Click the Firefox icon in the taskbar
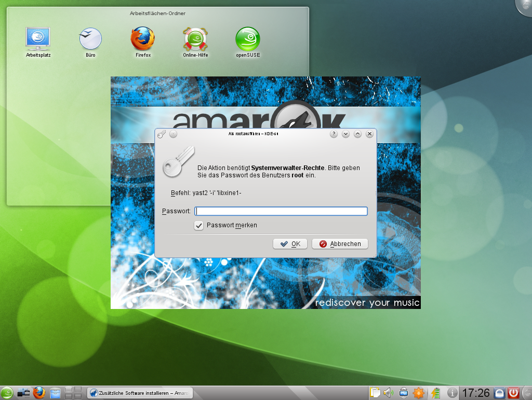The width and height of the screenshot is (532, 400). click(39, 393)
